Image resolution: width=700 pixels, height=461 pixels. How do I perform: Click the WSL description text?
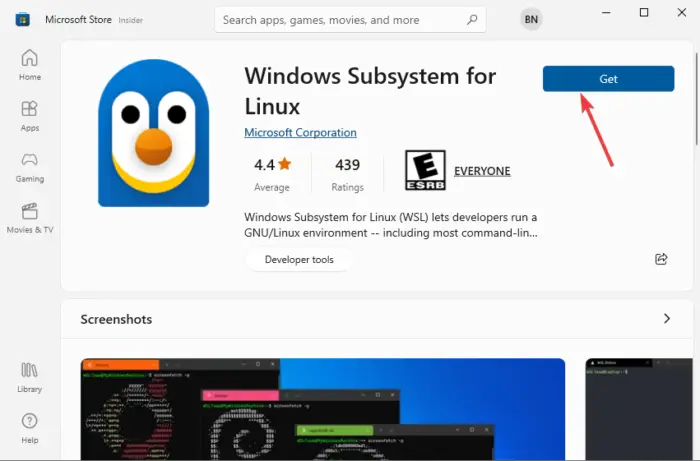pyautogui.click(x=391, y=225)
